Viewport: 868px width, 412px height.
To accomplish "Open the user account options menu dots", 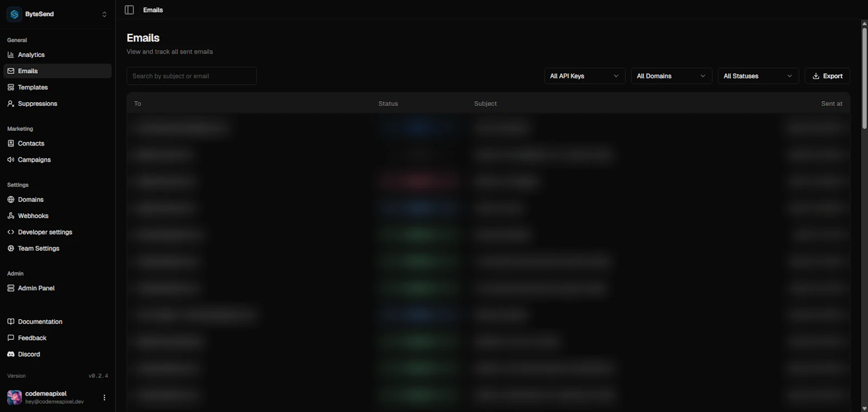I will [x=104, y=398].
